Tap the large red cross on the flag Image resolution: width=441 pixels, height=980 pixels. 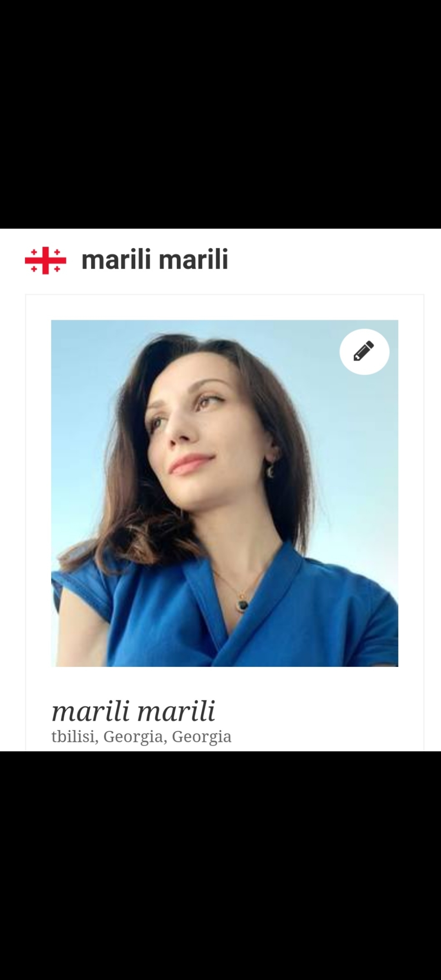point(45,260)
